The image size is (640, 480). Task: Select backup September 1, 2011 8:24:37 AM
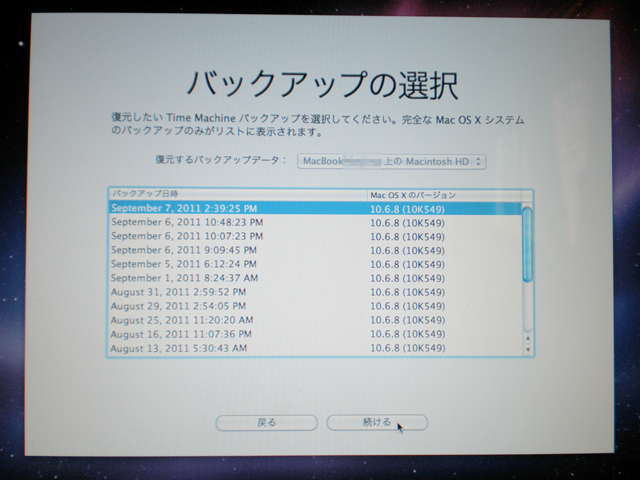[315, 278]
